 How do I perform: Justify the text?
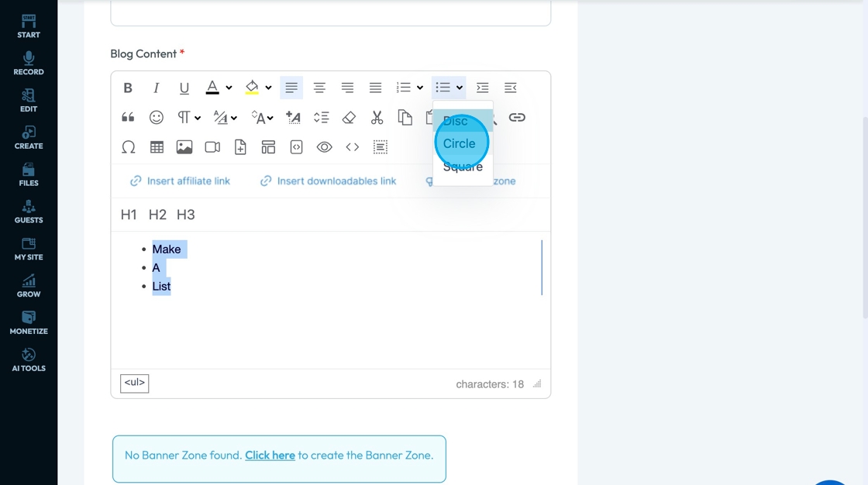pos(375,88)
